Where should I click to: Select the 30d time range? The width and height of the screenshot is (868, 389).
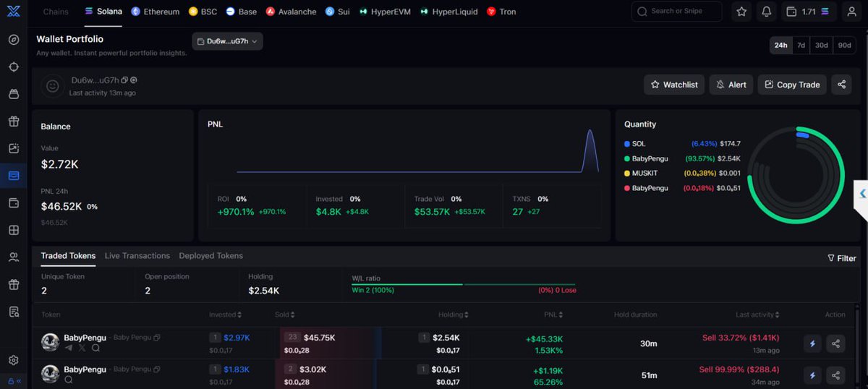822,45
